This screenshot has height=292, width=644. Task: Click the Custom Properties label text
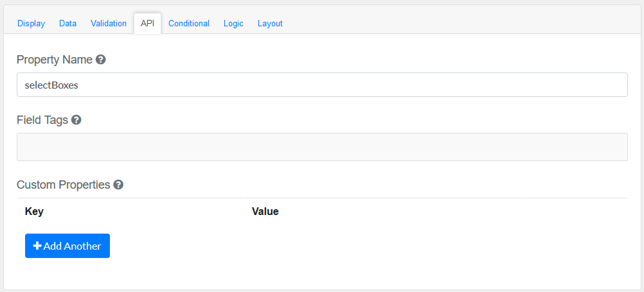pos(63,185)
